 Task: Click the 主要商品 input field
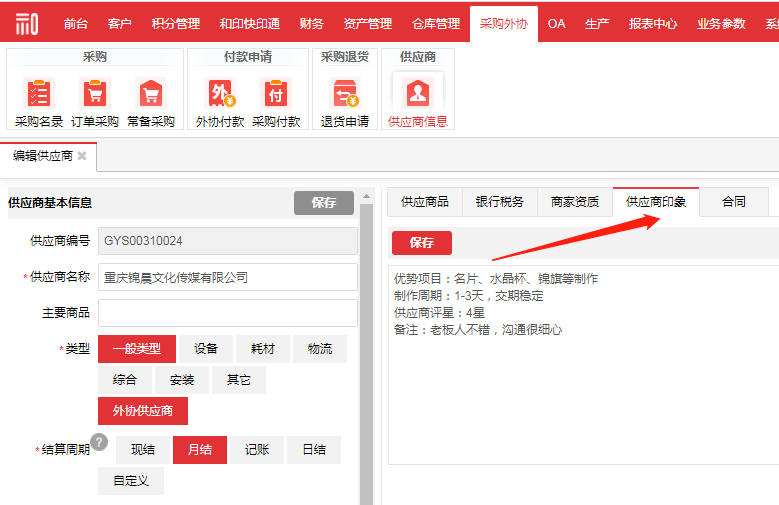(x=227, y=313)
